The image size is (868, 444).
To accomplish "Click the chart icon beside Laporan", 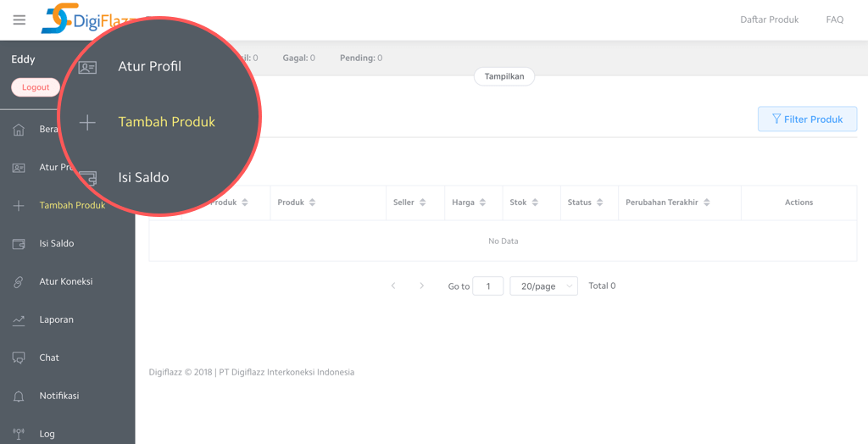I will [x=19, y=320].
